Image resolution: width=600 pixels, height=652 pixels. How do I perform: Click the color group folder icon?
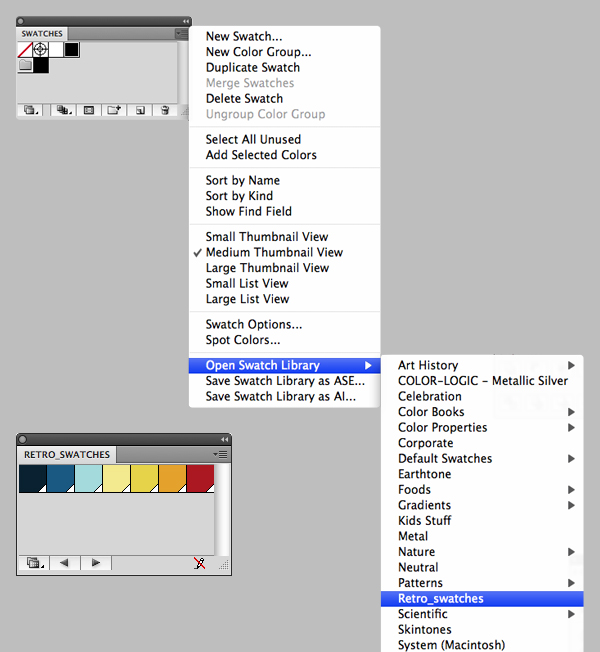point(25,65)
